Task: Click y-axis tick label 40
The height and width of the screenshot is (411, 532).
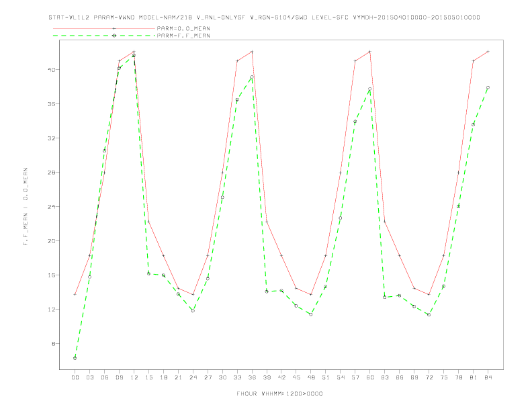Action: [x=52, y=70]
